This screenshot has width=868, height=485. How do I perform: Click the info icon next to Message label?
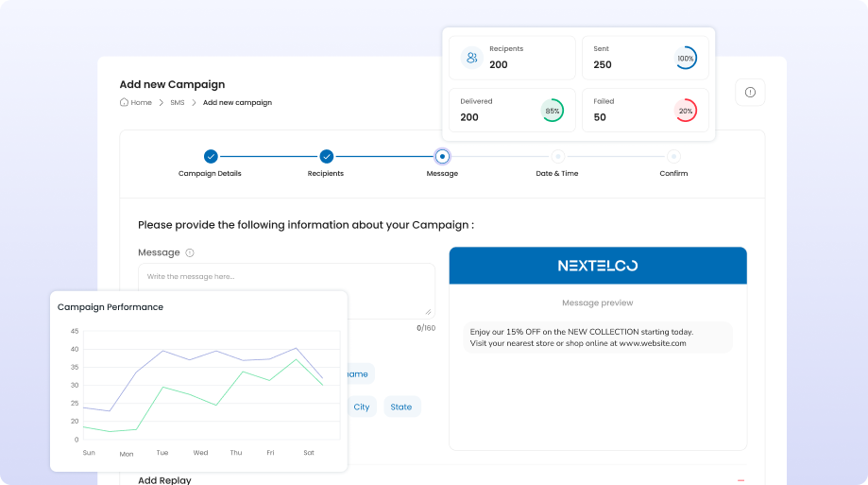pos(190,252)
